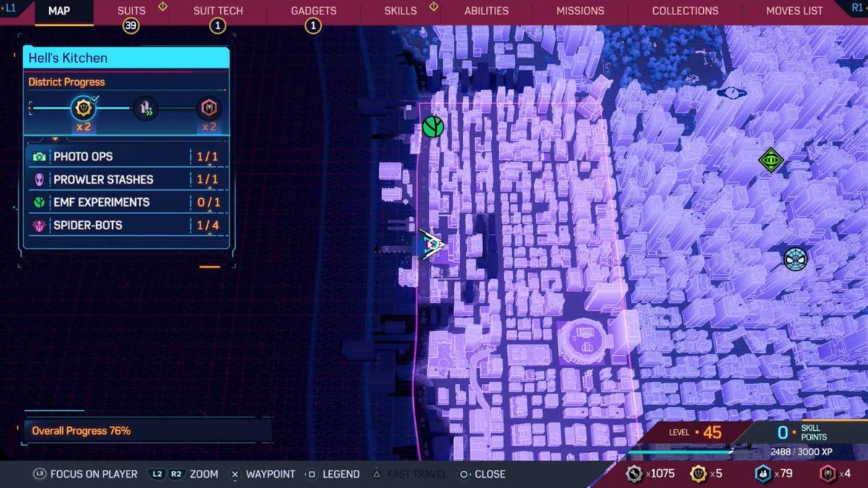Switch to the Missions tab
868x488 pixels.
[580, 11]
